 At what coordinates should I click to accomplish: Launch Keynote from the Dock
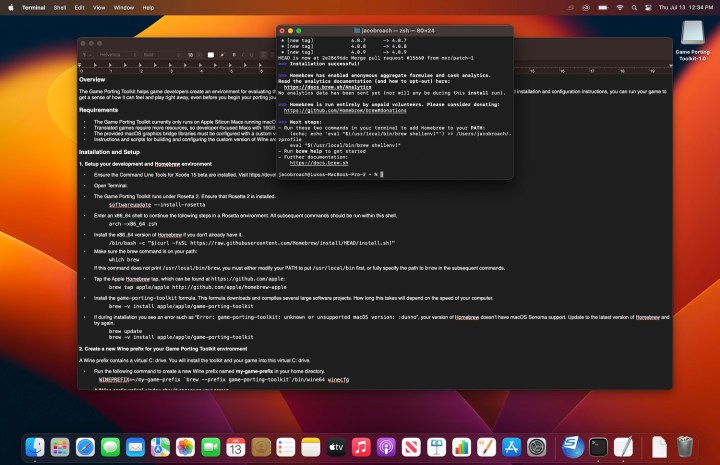(436, 447)
